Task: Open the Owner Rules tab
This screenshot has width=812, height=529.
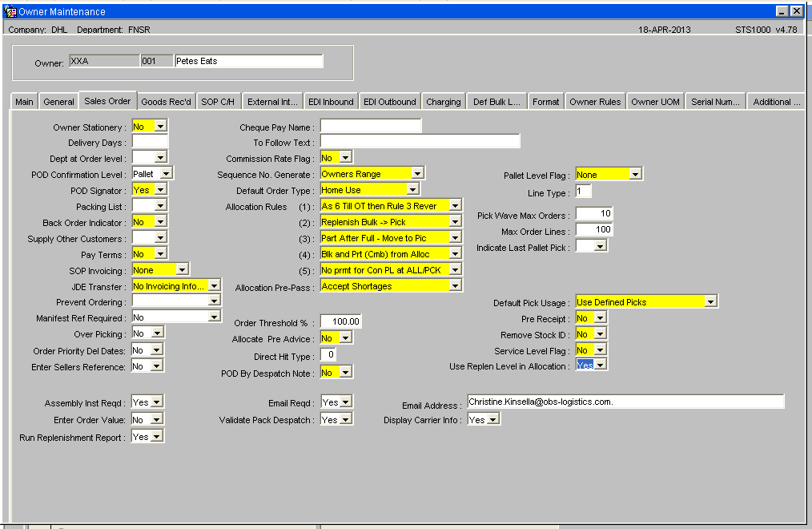Action: click(595, 102)
